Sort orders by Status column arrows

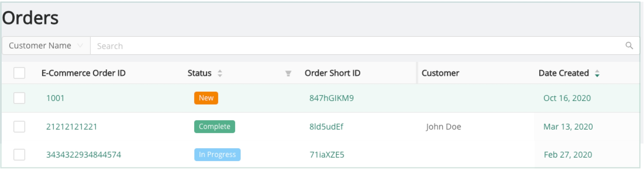220,73
